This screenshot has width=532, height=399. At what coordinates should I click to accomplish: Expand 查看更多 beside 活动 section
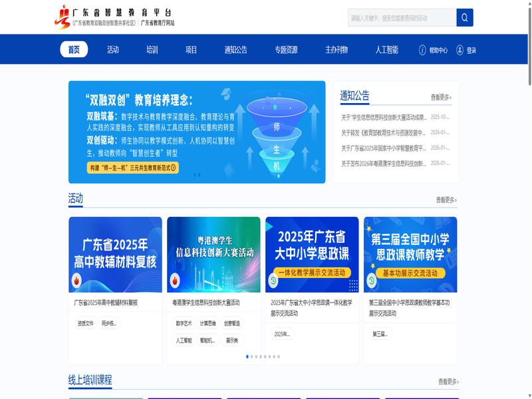coord(446,199)
